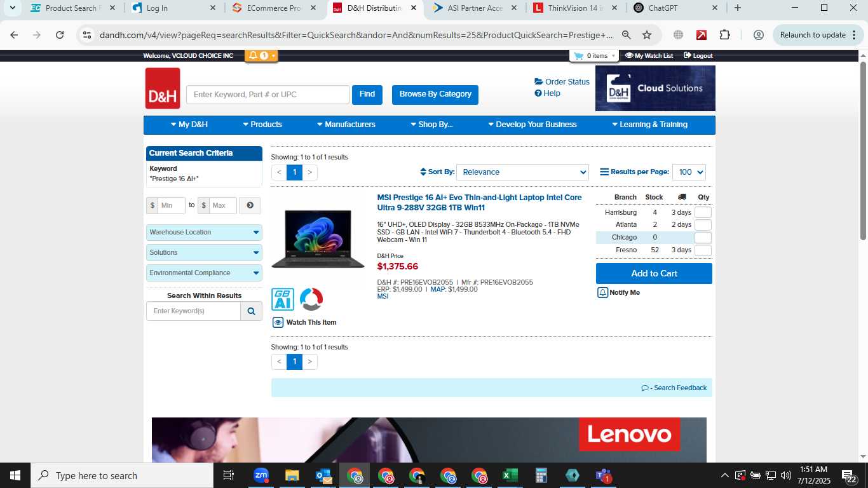The width and height of the screenshot is (868, 488).
Task: Click Browse By Category button
Action: coord(435,95)
